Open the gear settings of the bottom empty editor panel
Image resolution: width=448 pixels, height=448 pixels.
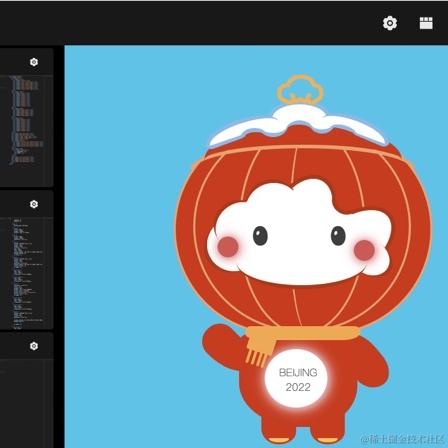tap(34, 346)
